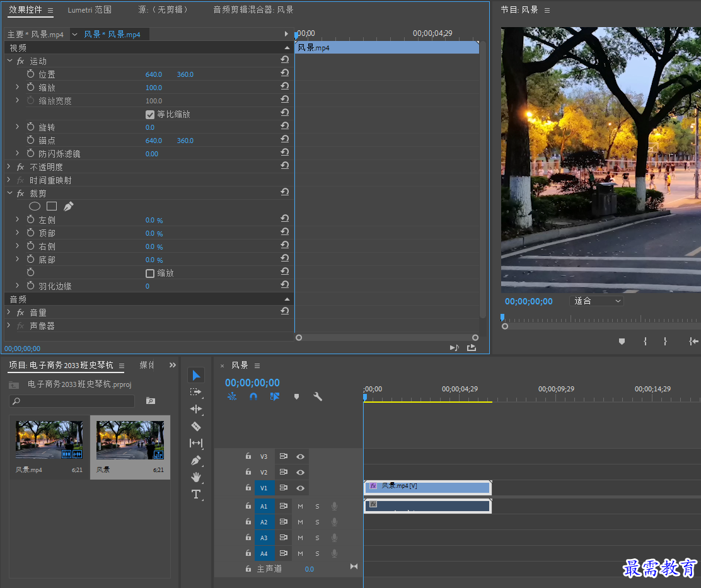This screenshot has width=701, height=588.
Task: Select the Hand tool
Action: click(x=196, y=477)
